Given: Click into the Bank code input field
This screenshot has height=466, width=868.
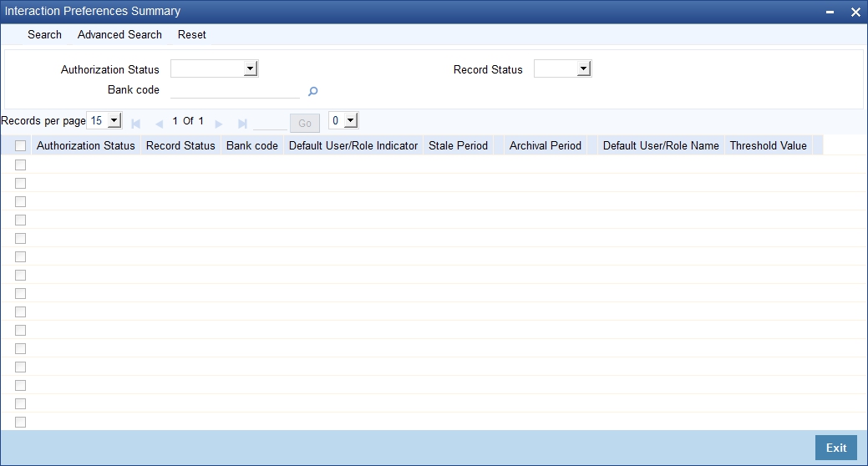Looking at the screenshot, I should (235, 90).
